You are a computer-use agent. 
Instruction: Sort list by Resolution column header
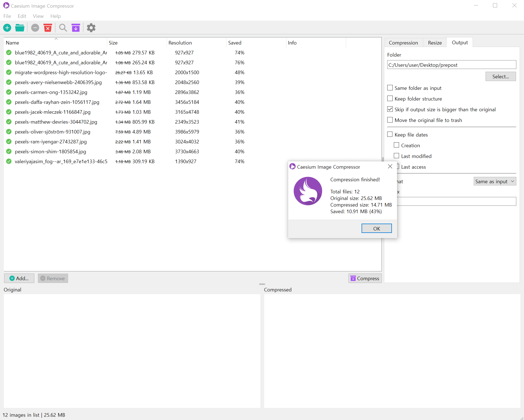pos(197,43)
